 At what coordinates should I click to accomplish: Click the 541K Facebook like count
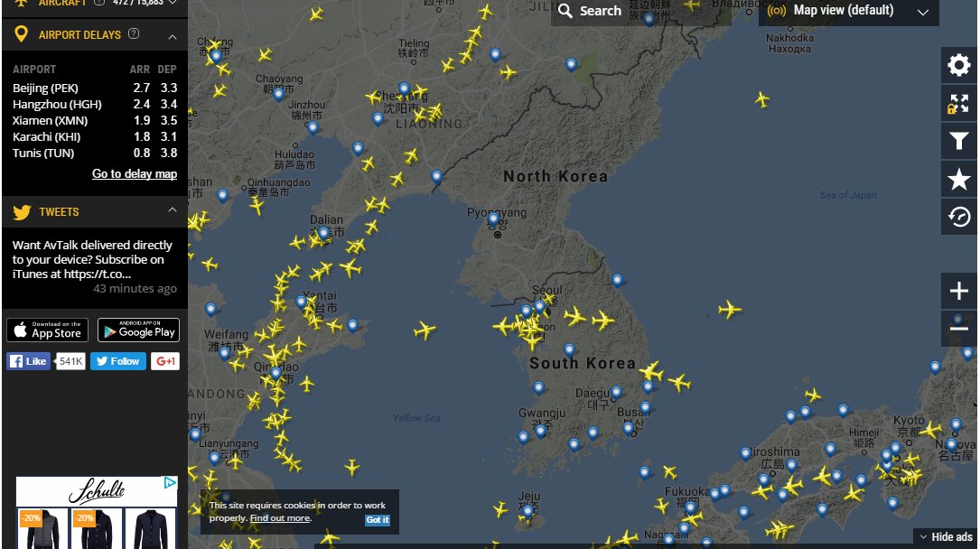tap(70, 361)
